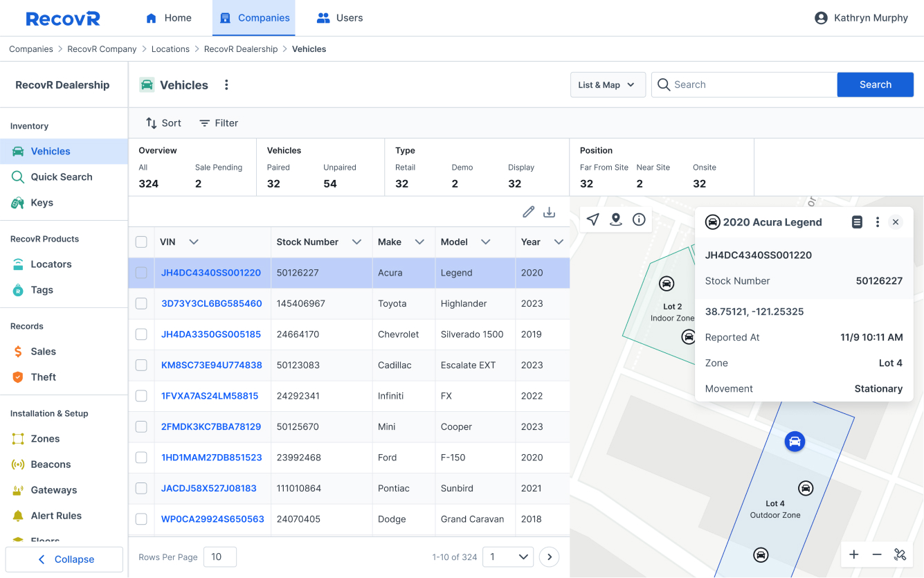Click the download icon above the vehicle table
The width and height of the screenshot is (924, 578).
coord(550,212)
